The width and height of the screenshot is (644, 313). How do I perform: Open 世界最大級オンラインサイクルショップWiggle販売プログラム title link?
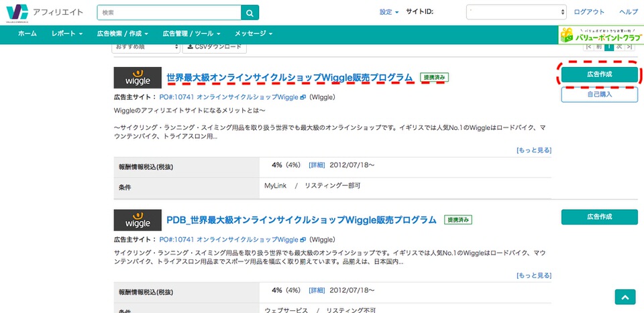[290, 77]
